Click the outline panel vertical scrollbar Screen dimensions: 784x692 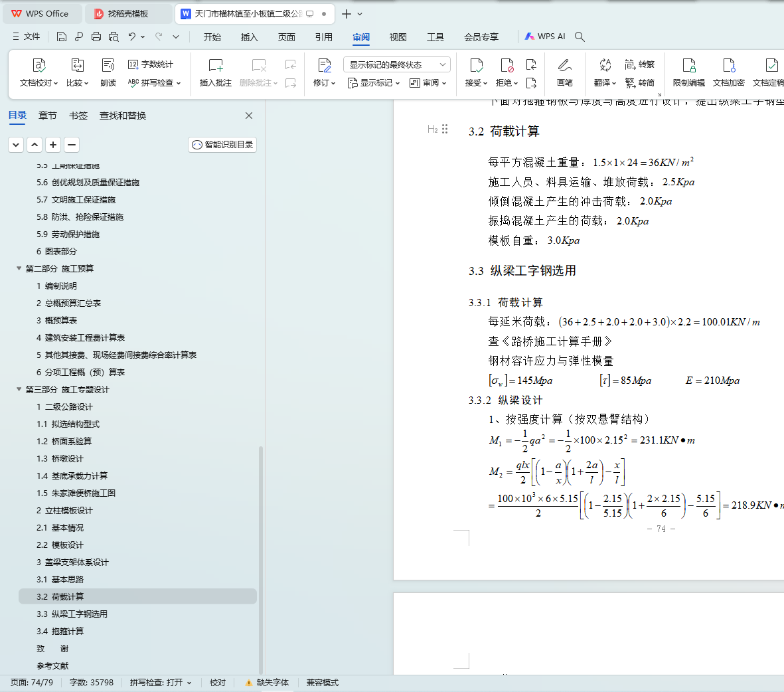pyautogui.click(x=260, y=559)
